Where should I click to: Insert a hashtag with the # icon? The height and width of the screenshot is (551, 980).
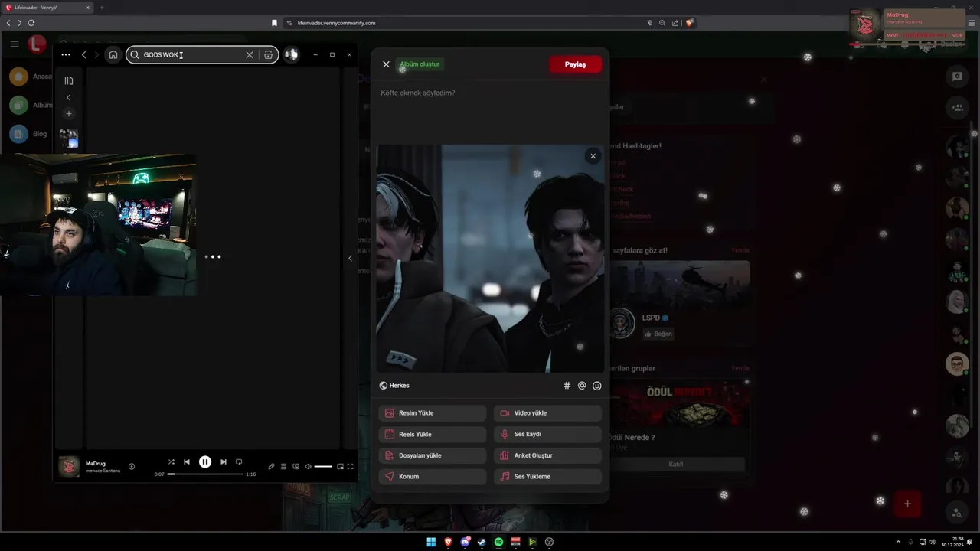click(x=567, y=386)
